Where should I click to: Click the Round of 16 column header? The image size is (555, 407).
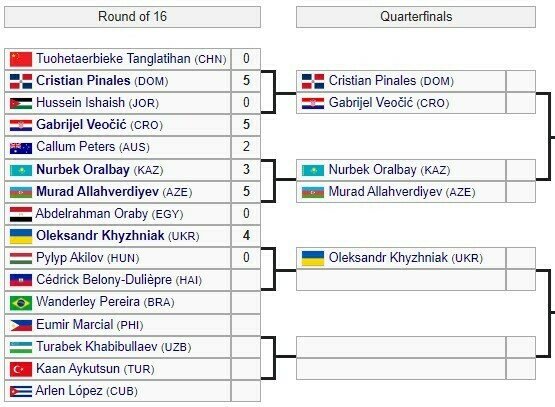[x=132, y=17]
